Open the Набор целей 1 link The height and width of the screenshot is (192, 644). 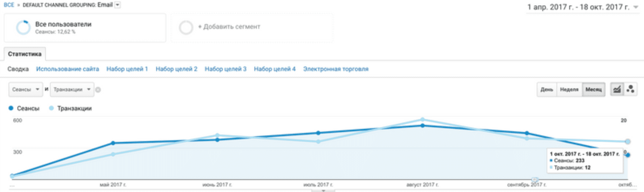(x=127, y=69)
